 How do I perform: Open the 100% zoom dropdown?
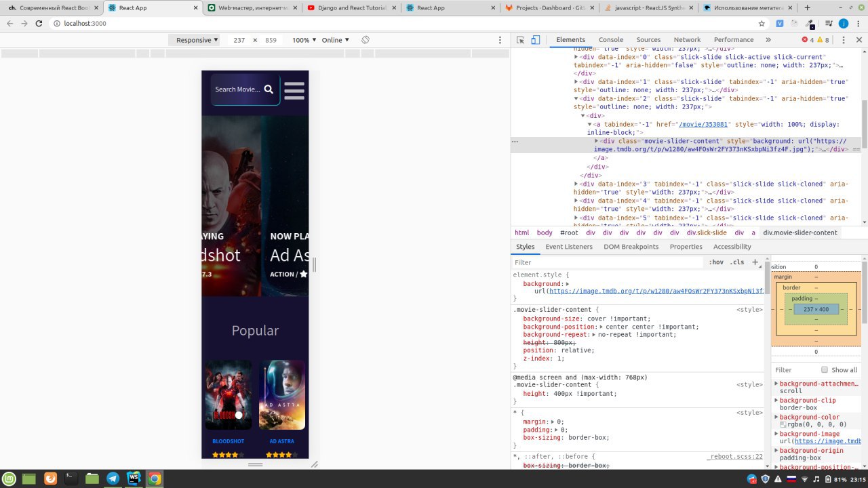click(x=304, y=40)
